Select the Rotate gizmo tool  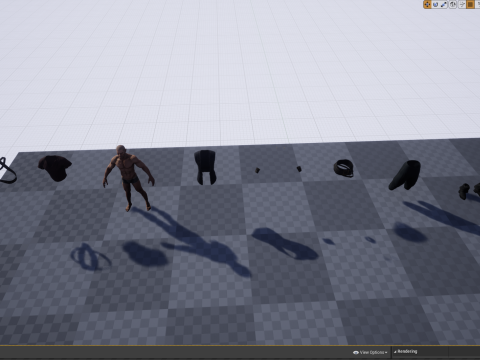pyautogui.click(x=435, y=4)
